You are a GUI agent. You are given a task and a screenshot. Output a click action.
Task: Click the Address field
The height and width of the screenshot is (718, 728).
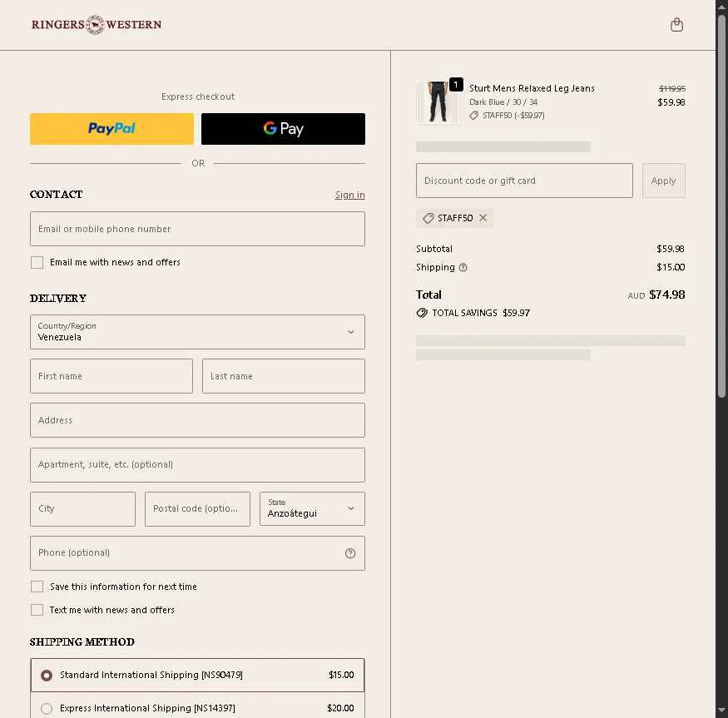click(x=197, y=420)
